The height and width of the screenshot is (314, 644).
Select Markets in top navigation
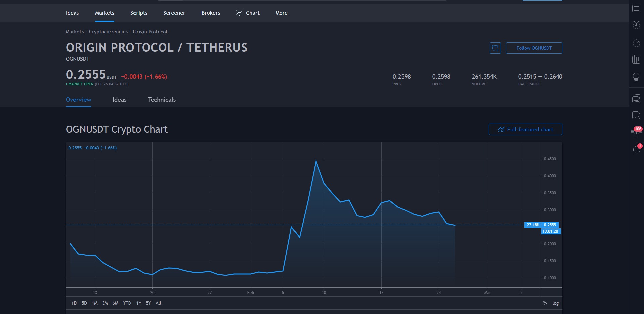click(x=105, y=13)
